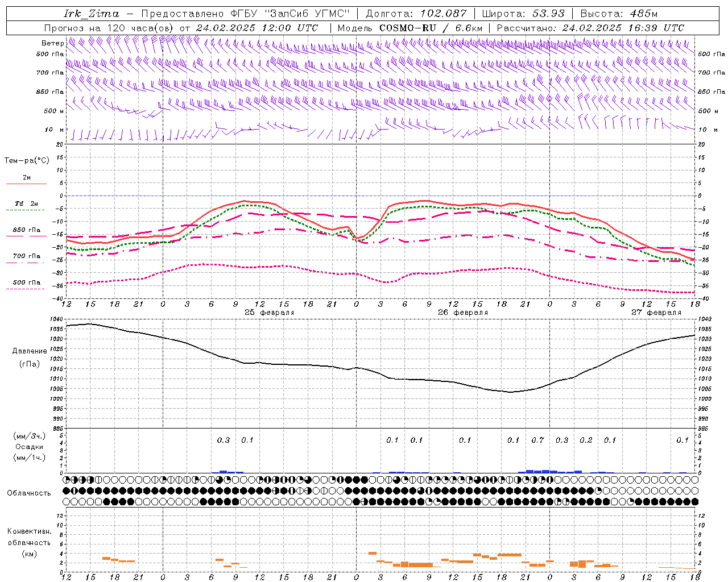Click the 0.7 precipitation value
Screen dimensions: 728x582
tap(537, 440)
